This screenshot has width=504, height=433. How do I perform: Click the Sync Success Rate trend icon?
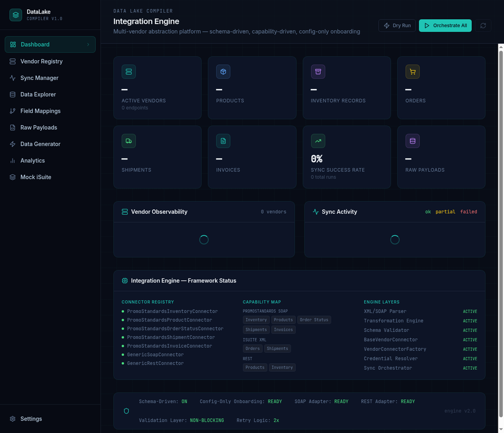(318, 141)
